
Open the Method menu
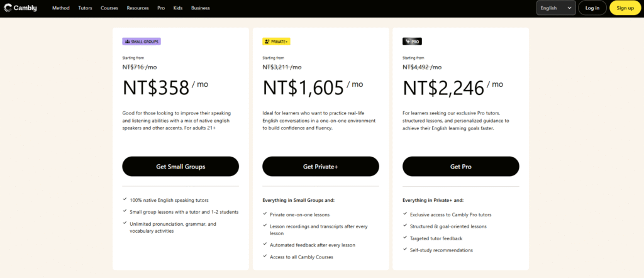pyautogui.click(x=61, y=8)
